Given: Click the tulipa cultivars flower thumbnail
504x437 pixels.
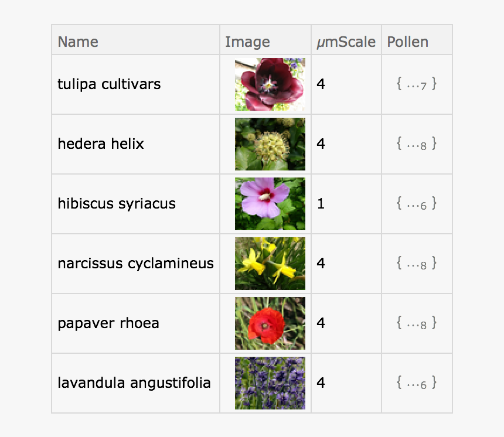Looking at the screenshot, I should tap(270, 84).
